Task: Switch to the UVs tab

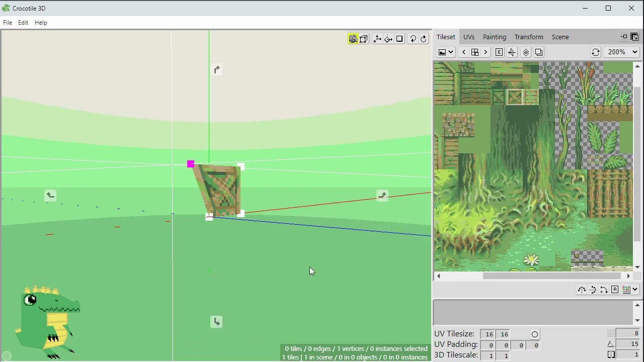Action: point(469,37)
